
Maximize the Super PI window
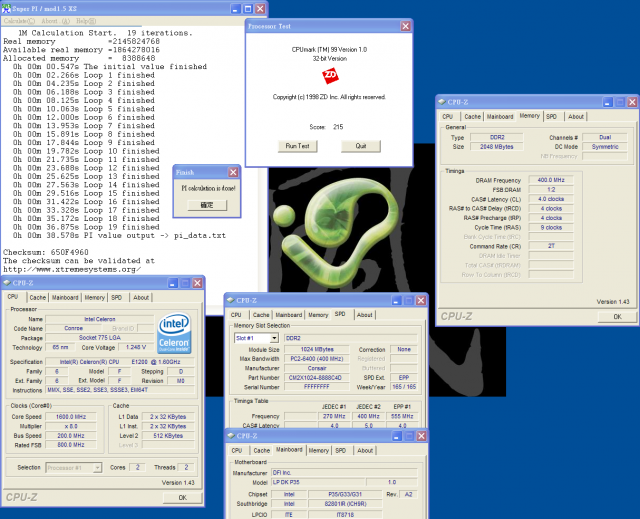(x=248, y=9)
